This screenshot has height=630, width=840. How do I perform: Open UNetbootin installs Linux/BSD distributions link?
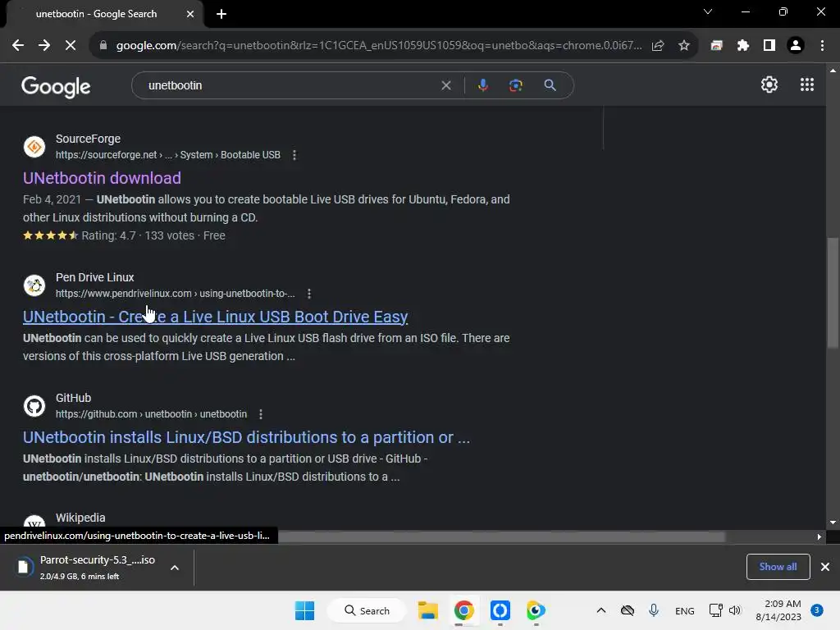[246, 437]
